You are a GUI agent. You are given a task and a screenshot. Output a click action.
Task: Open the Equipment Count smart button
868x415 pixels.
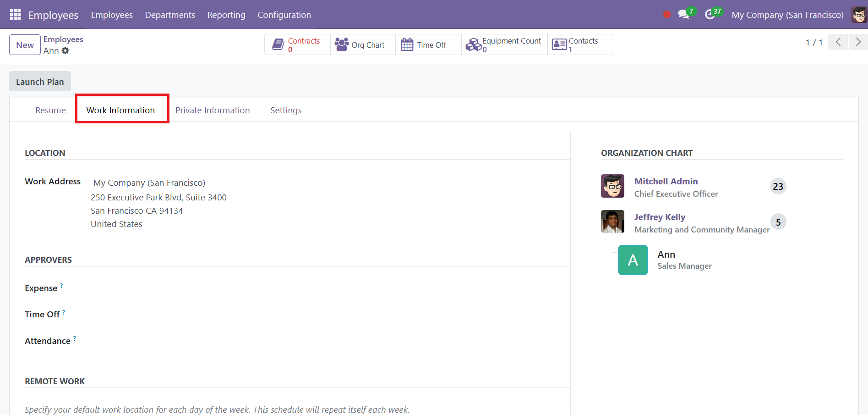click(x=504, y=44)
